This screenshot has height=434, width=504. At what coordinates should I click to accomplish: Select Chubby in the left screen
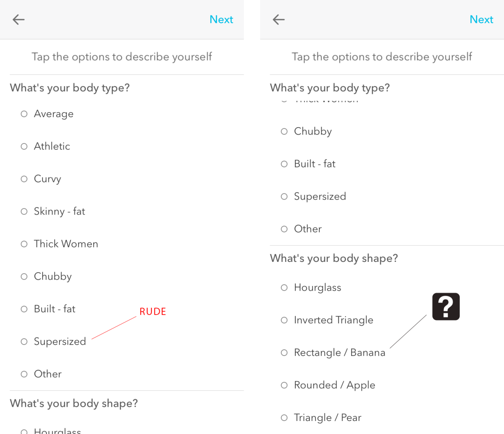24,276
